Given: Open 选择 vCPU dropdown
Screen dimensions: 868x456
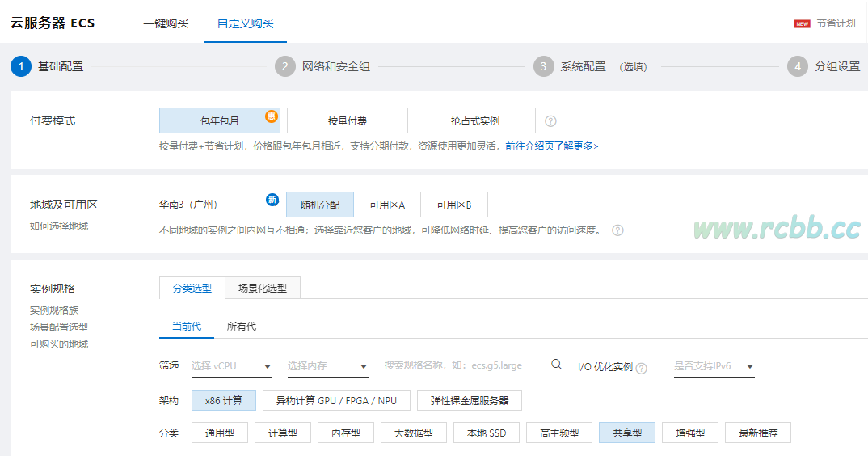Looking at the screenshot, I should pos(231,366).
